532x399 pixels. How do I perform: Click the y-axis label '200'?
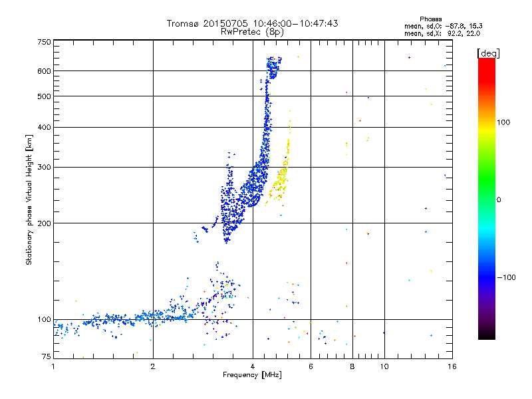point(44,223)
